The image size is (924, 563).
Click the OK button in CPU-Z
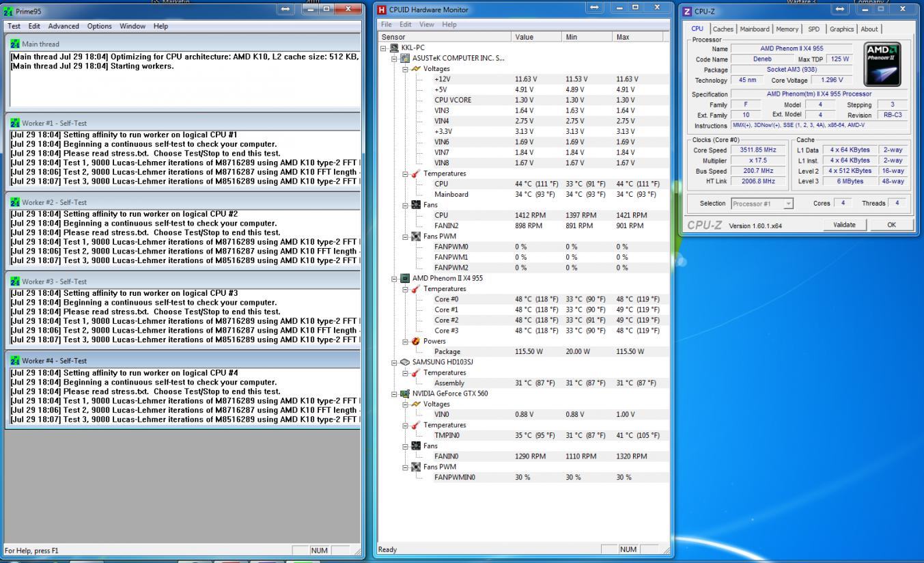(x=891, y=225)
